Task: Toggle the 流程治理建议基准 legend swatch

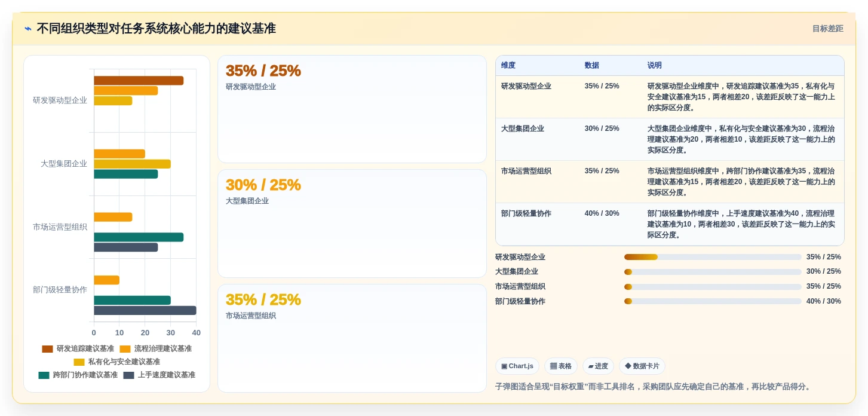Action: 125,349
